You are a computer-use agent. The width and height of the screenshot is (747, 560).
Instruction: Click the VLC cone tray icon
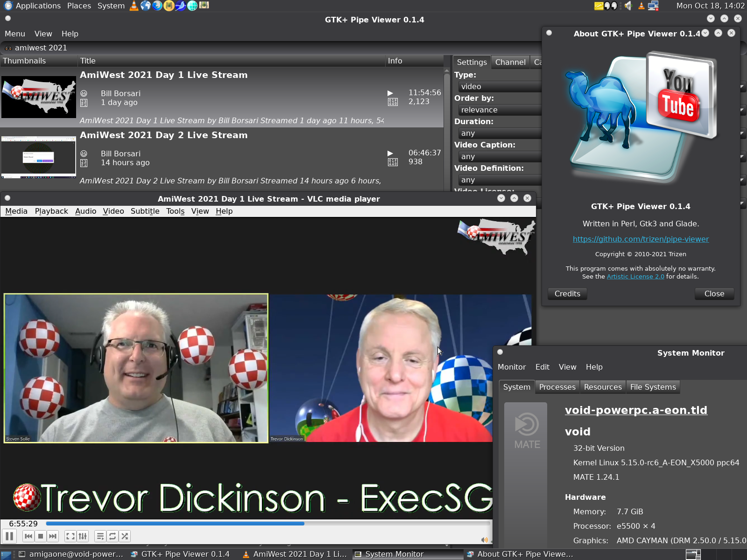coord(641,6)
